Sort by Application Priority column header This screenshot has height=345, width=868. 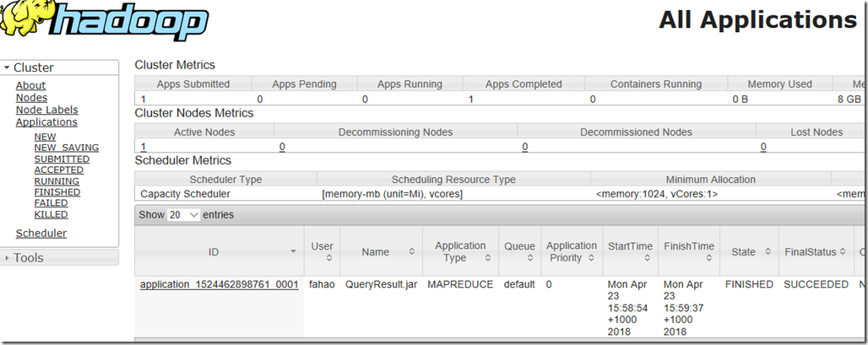click(x=572, y=251)
